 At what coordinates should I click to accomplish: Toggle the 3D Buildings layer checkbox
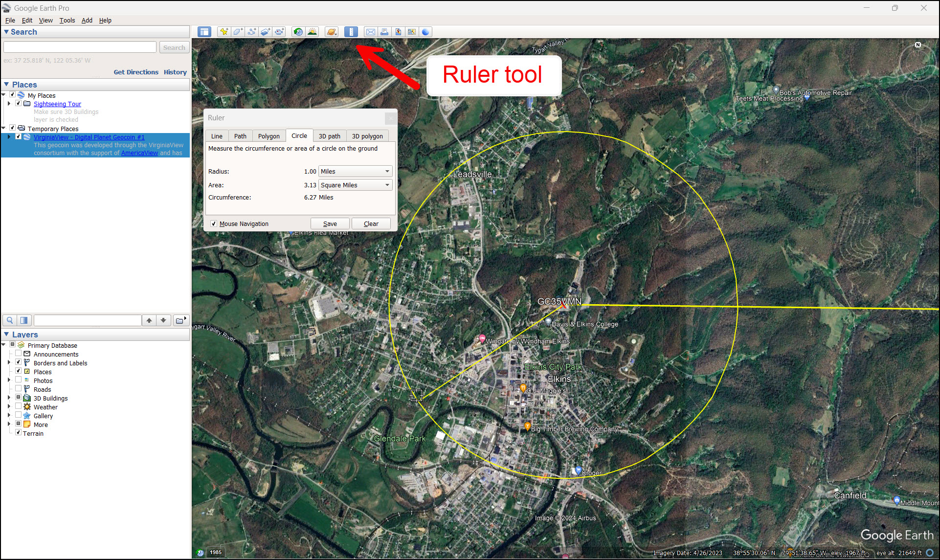point(18,397)
